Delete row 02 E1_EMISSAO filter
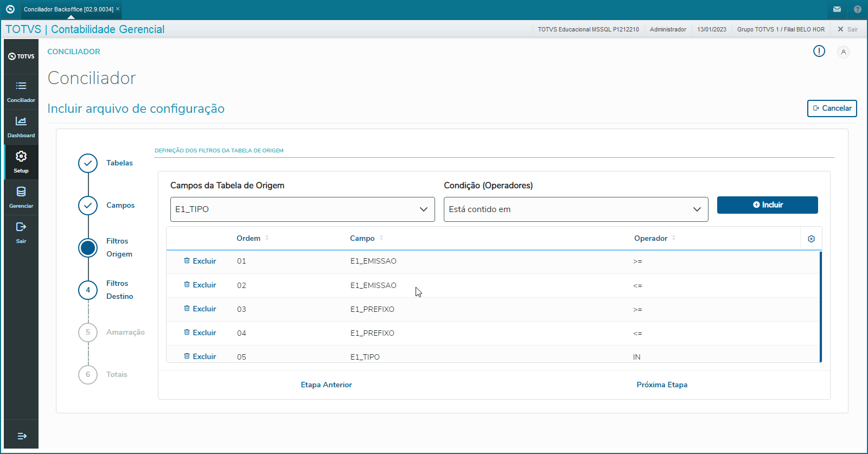The image size is (868, 454). (200, 285)
